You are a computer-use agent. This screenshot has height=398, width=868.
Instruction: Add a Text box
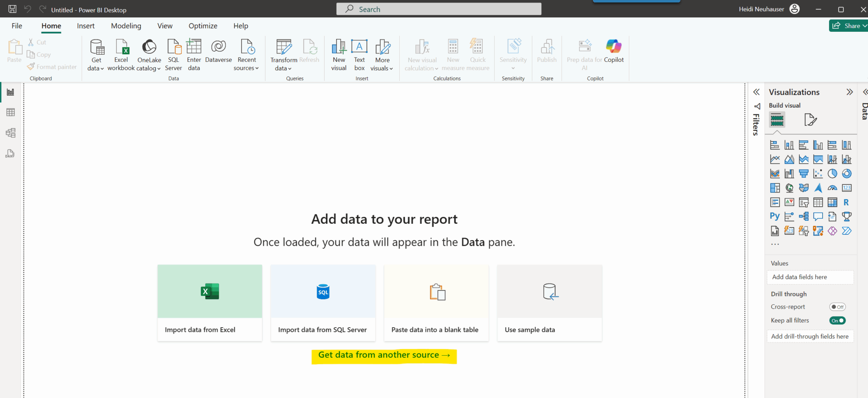tap(359, 55)
